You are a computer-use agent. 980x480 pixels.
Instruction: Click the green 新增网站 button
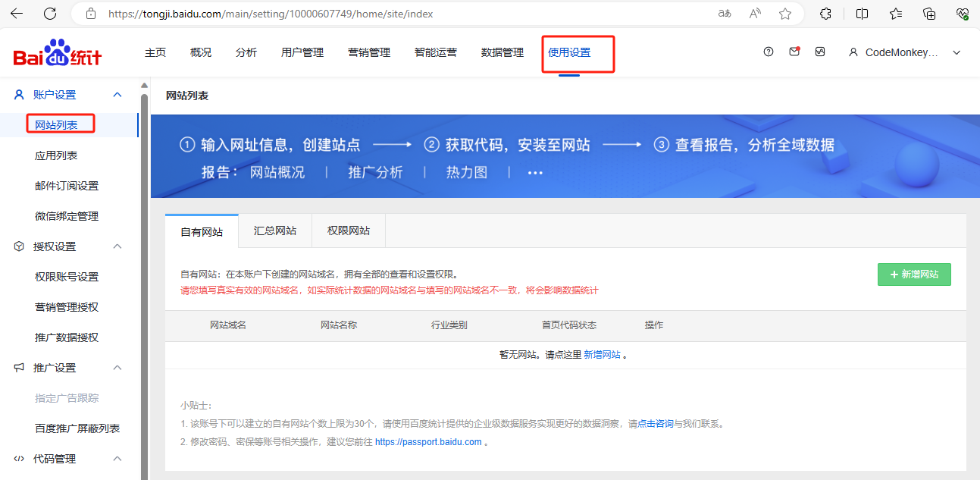click(x=914, y=275)
